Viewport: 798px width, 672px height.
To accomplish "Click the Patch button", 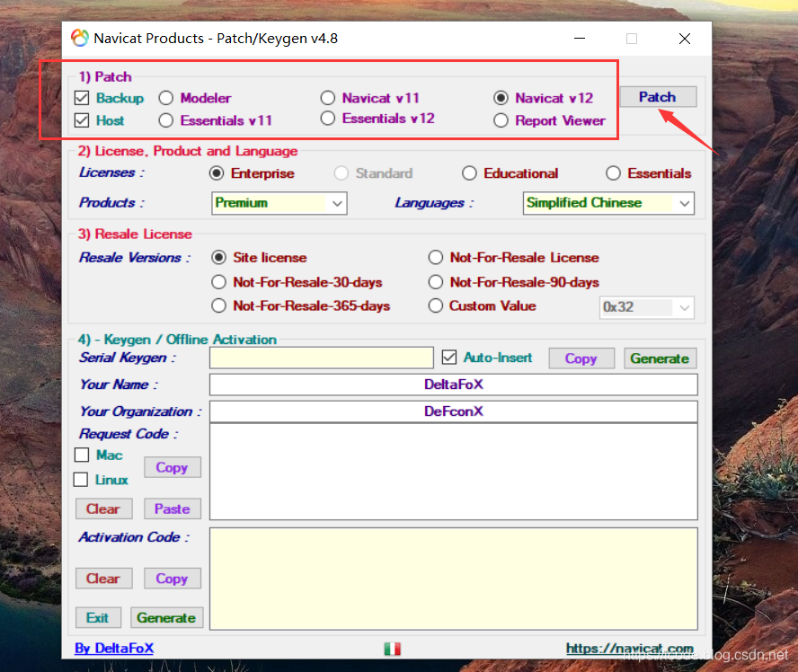I will click(658, 97).
